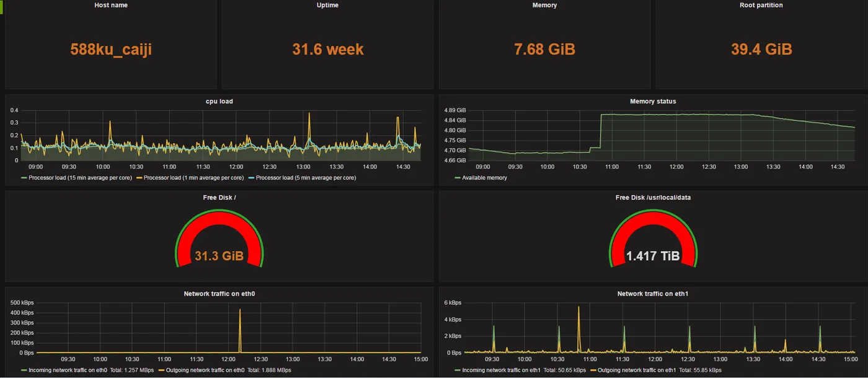Open the Network traffic on eth0 title menu

[x=219, y=293]
